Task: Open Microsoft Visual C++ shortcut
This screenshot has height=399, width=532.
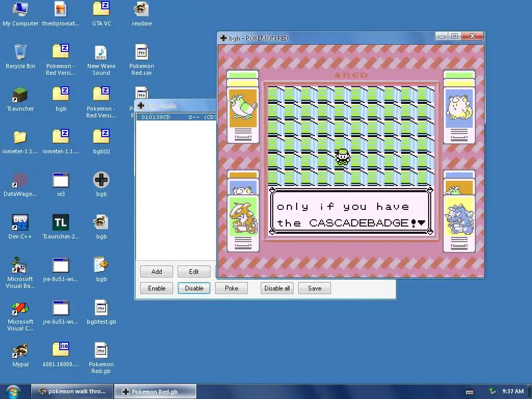Action: [x=20, y=316]
